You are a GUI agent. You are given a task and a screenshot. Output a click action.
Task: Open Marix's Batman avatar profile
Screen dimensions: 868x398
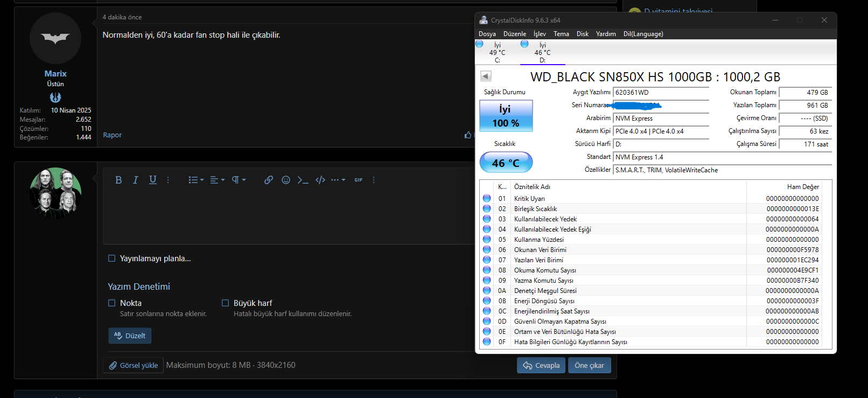tap(55, 38)
